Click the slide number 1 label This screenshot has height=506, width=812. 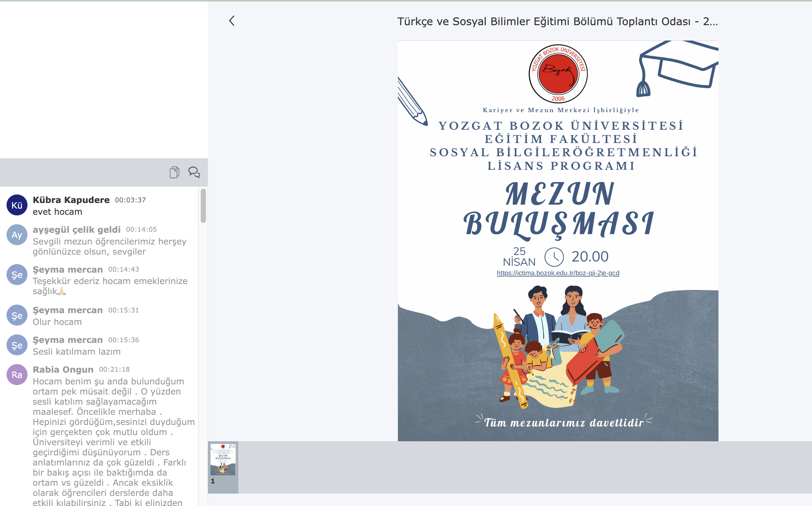pos(213,481)
